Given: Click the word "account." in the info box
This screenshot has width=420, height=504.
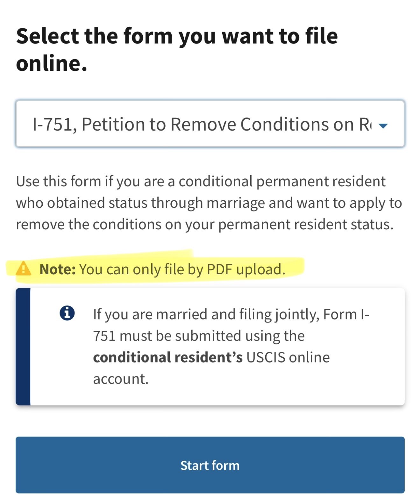Looking at the screenshot, I should click(x=121, y=379).
